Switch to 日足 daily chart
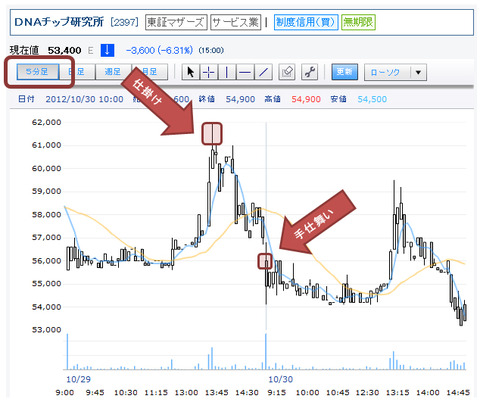This screenshot has height=402, width=480. pyautogui.click(x=77, y=72)
